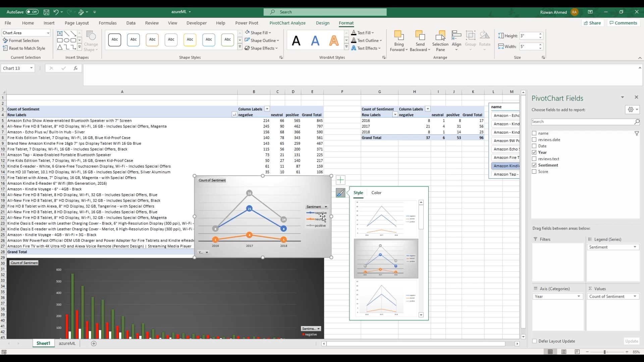The width and height of the screenshot is (644, 362).
Task: Check the reviews.date field checkbox
Action: click(x=534, y=140)
